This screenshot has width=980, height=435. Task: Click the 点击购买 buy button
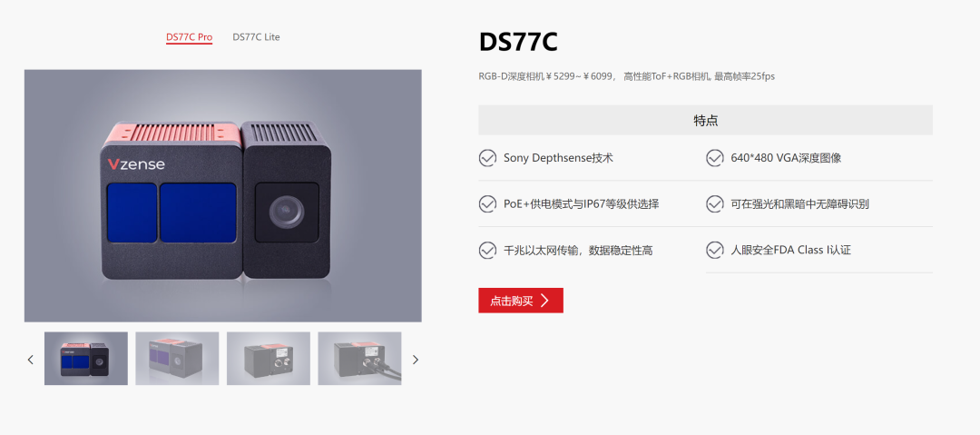(521, 301)
